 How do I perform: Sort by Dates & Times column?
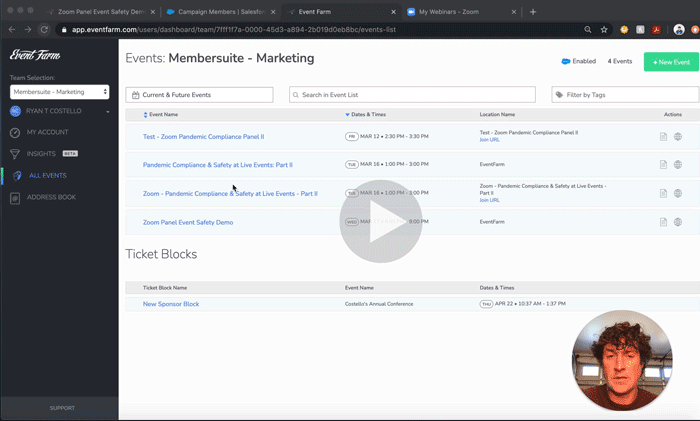365,114
